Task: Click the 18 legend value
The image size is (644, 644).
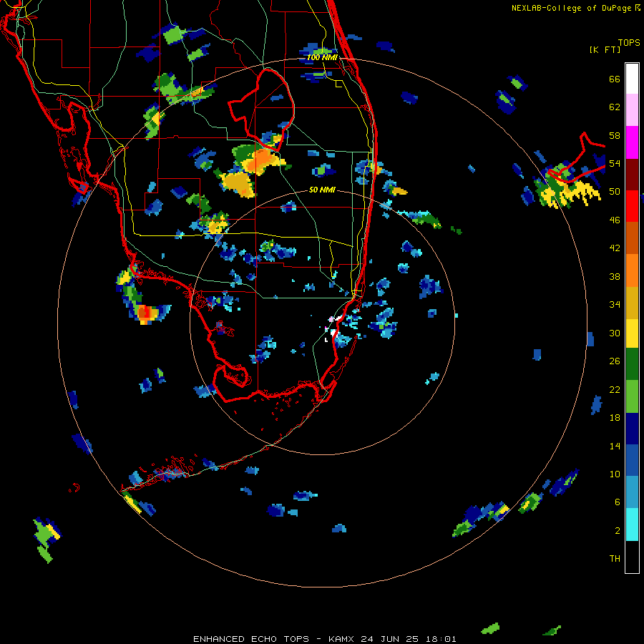Action: (x=615, y=418)
